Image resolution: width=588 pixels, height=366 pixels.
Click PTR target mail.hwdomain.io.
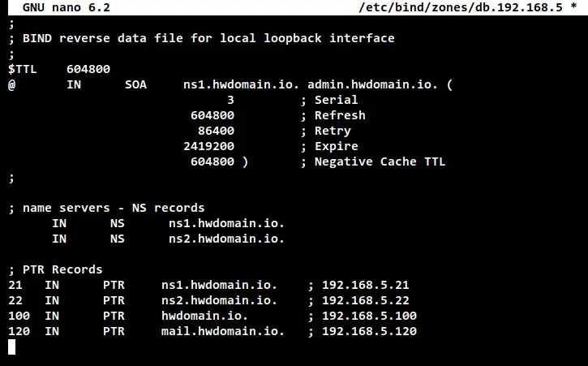point(223,331)
